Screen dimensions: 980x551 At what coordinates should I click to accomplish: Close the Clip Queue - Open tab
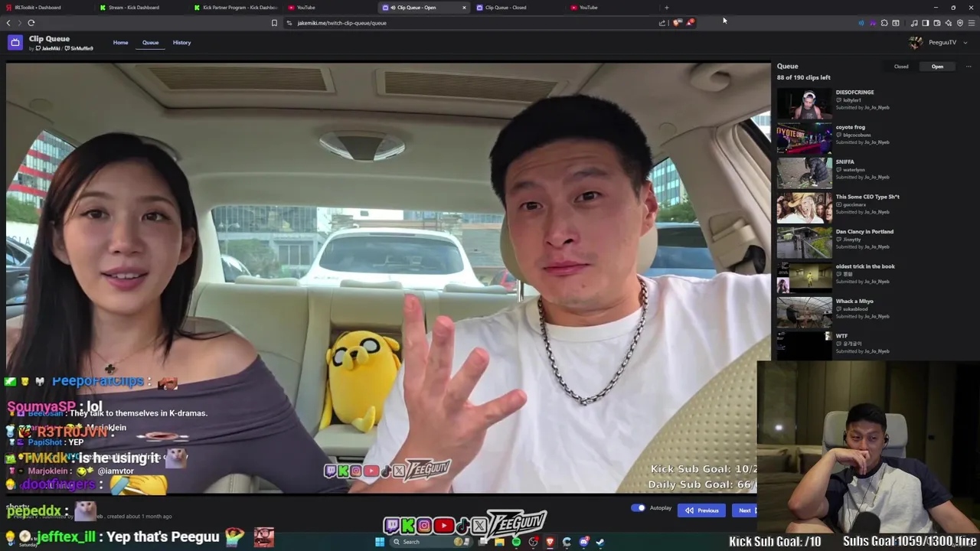[x=464, y=8]
